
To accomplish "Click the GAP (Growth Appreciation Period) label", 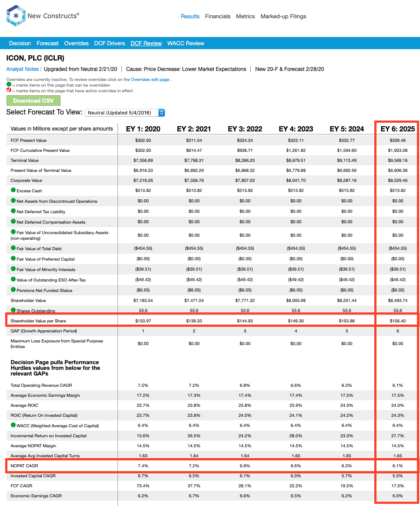I will tap(44, 331).
